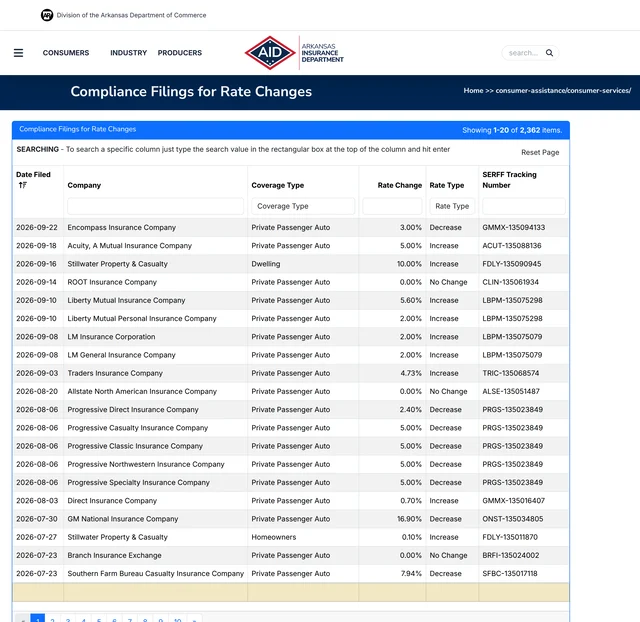This screenshot has width=640, height=622.
Task: Click tracking number SFBC-135017118
Action: [x=509, y=573]
